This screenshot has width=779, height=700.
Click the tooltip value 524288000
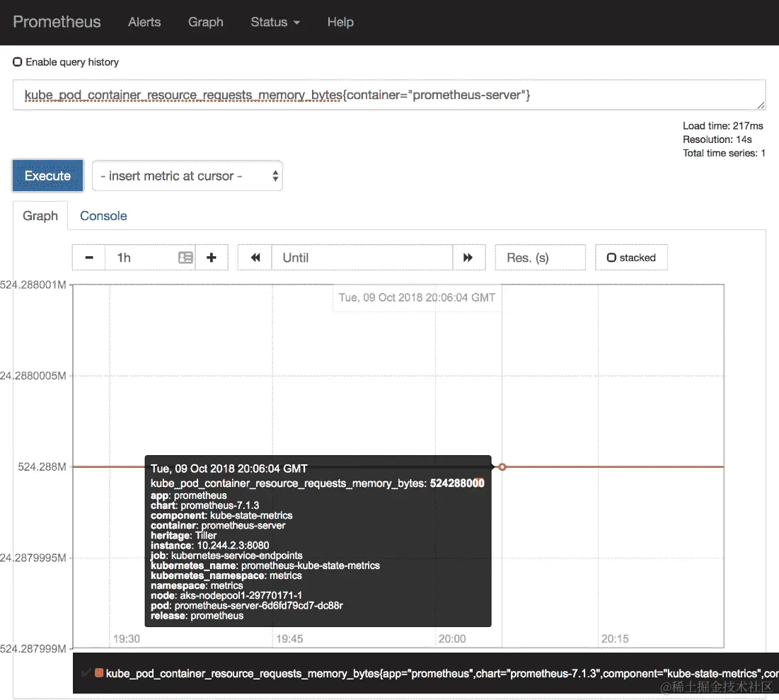point(457,483)
